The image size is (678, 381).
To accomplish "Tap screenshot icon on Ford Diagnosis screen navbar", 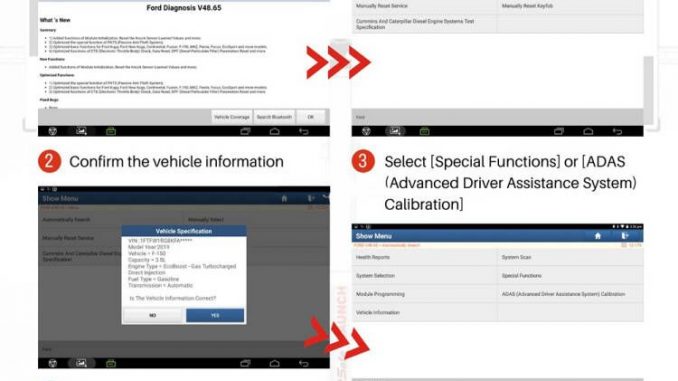I will tap(81, 131).
